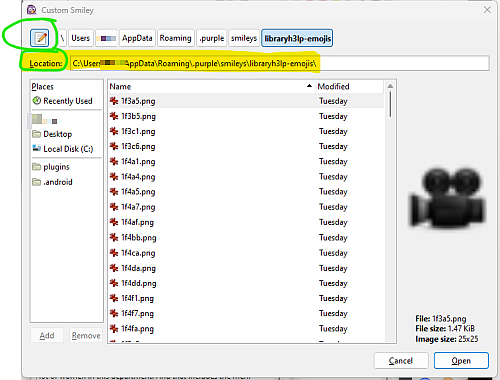Open the selected smiley file

461,361
